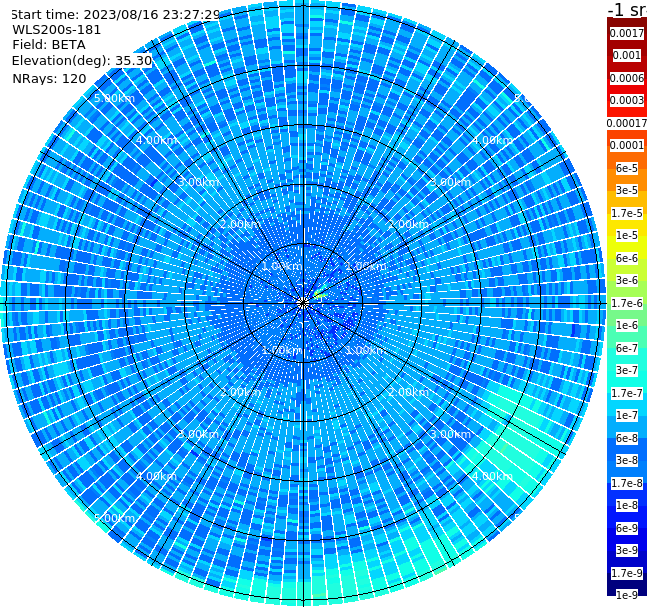This screenshot has width=647, height=607.
Task: Click the 6e-9 colorbar tick label
Action: 627,528
